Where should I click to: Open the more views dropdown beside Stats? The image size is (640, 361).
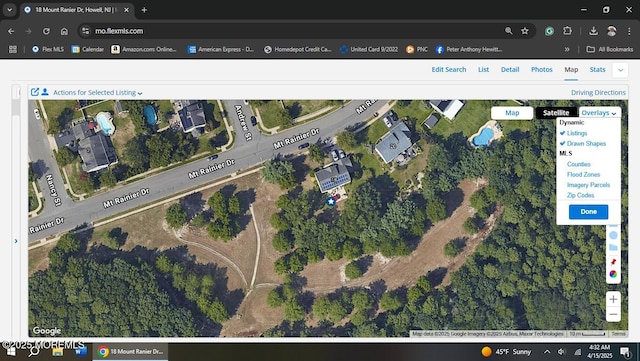(620, 70)
